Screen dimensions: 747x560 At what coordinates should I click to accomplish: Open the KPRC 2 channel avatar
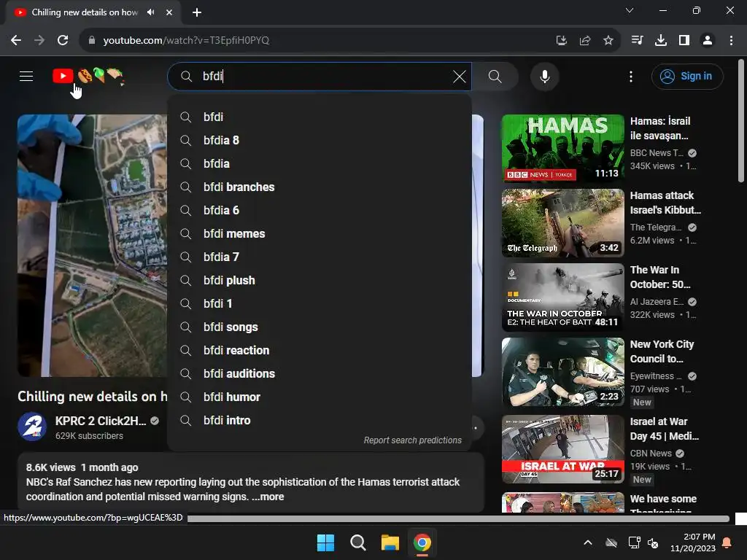click(32, 427)
